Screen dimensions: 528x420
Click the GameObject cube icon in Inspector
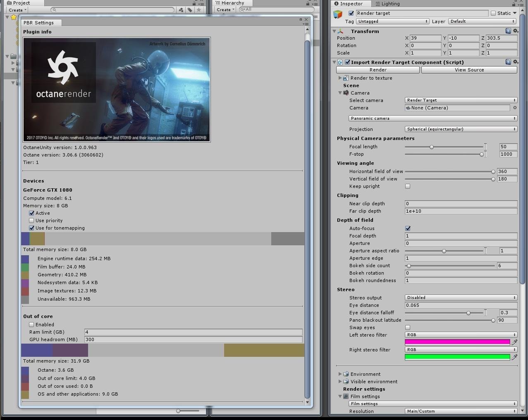coord(338,14)
